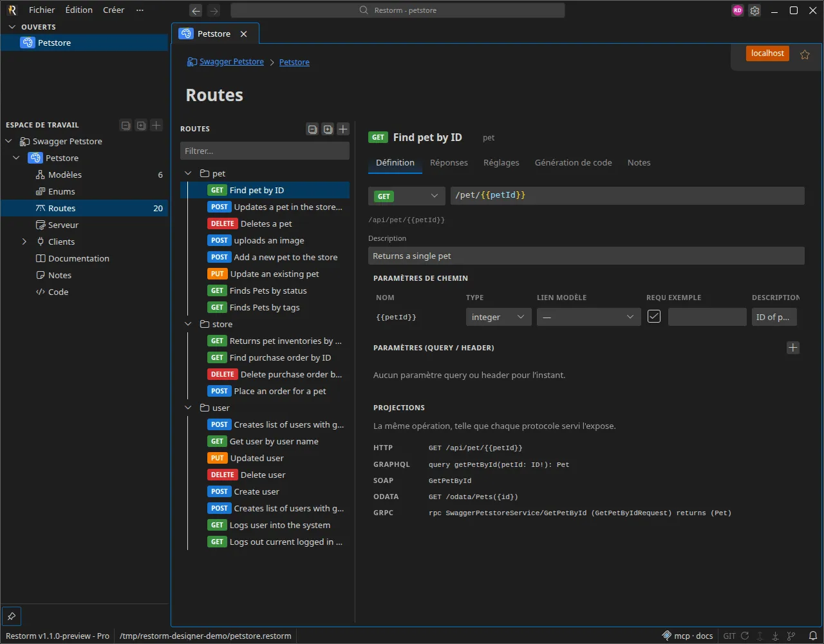The image size is (824, 644).
Task: Select Petstore under Ouverts
Action: [x=84, y=43]
